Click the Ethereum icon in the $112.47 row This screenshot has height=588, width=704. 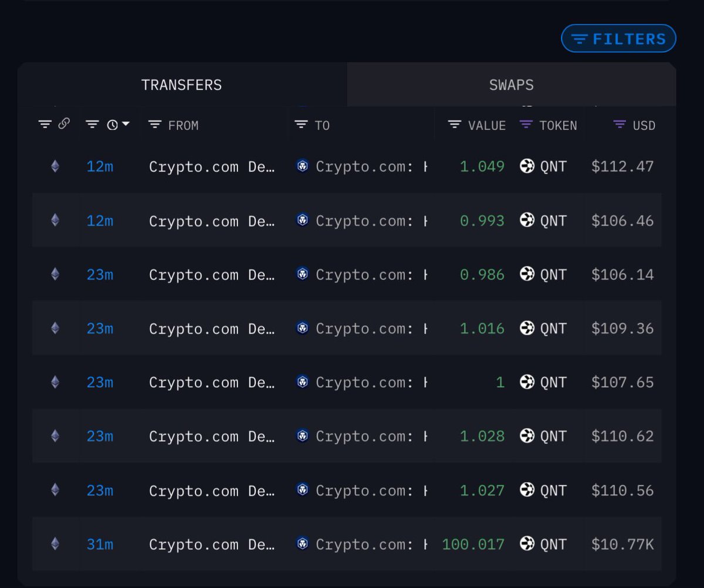click(x=55, y=167)
